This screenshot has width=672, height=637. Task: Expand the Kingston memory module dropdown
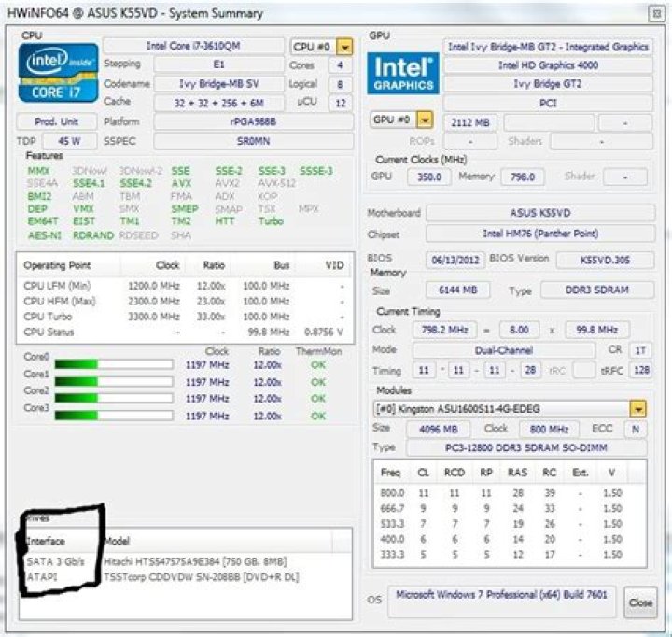[638, 409]
